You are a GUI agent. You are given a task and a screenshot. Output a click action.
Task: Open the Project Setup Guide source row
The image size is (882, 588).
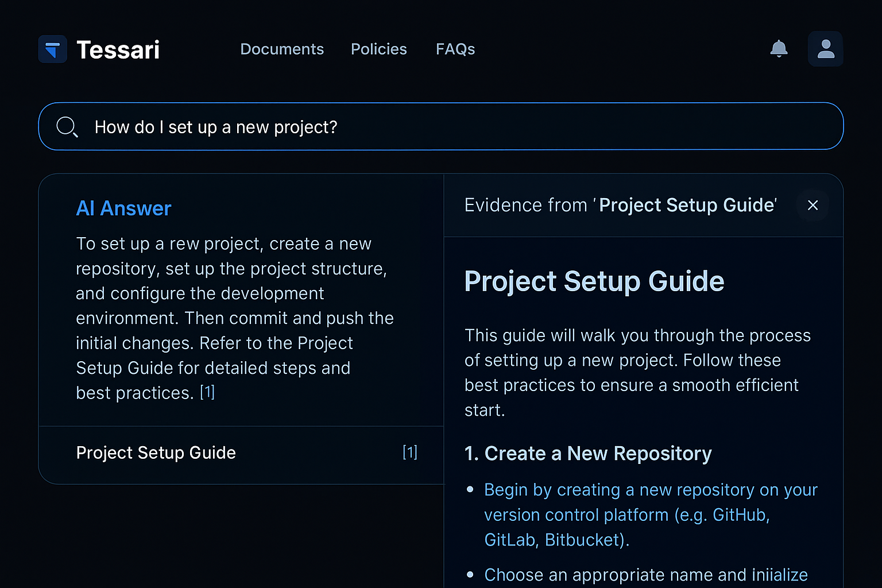coord(156,453)
